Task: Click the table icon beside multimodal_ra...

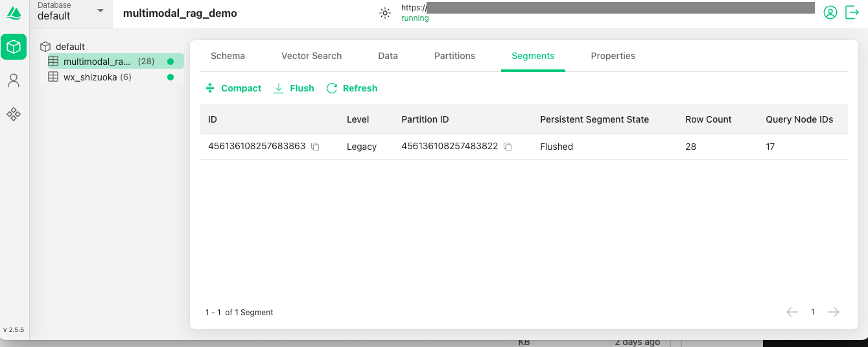Action: (x=53, y=62)
